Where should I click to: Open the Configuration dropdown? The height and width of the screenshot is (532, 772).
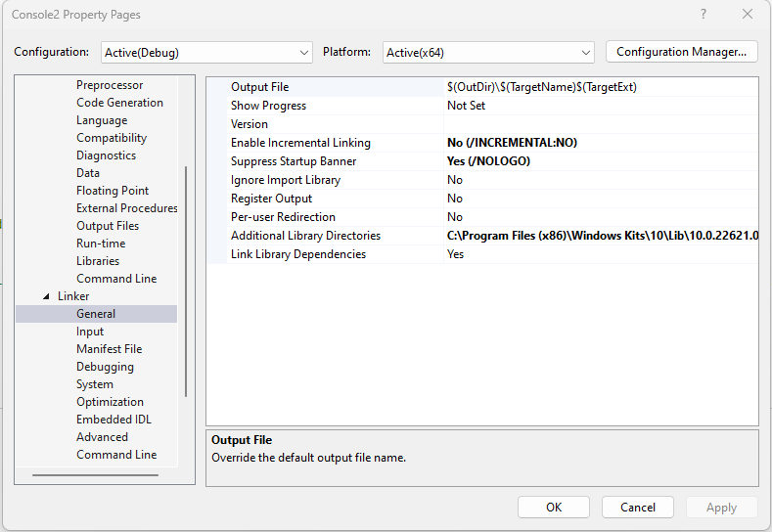coord(206,52)
